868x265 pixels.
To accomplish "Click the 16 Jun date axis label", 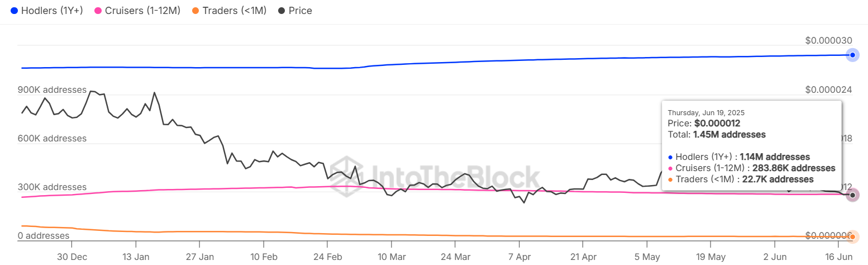I will 838,257.
